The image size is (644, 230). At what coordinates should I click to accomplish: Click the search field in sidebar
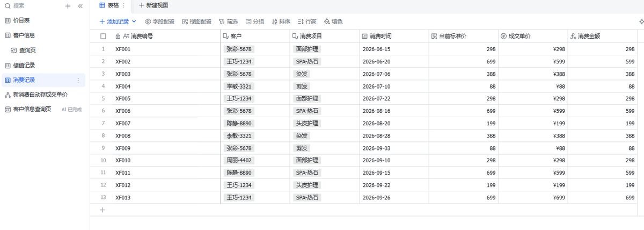coord(32,6)
